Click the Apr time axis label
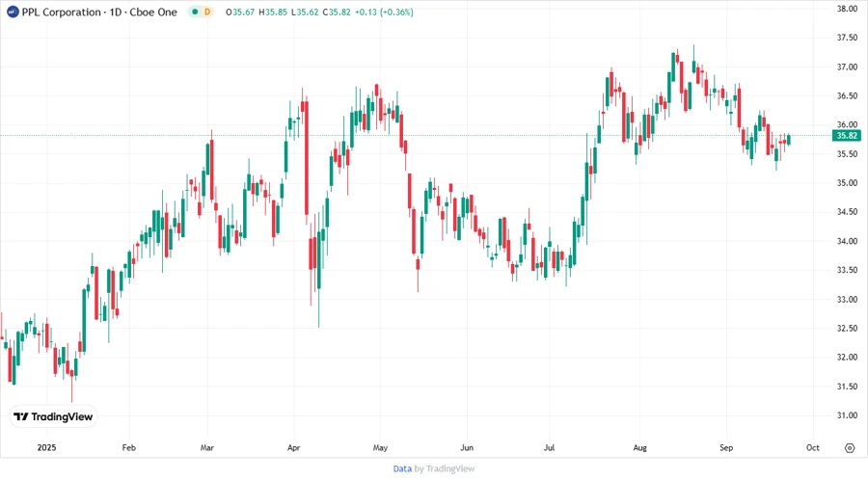This screenshot has width=868, height=480. [x=293, y=448]
